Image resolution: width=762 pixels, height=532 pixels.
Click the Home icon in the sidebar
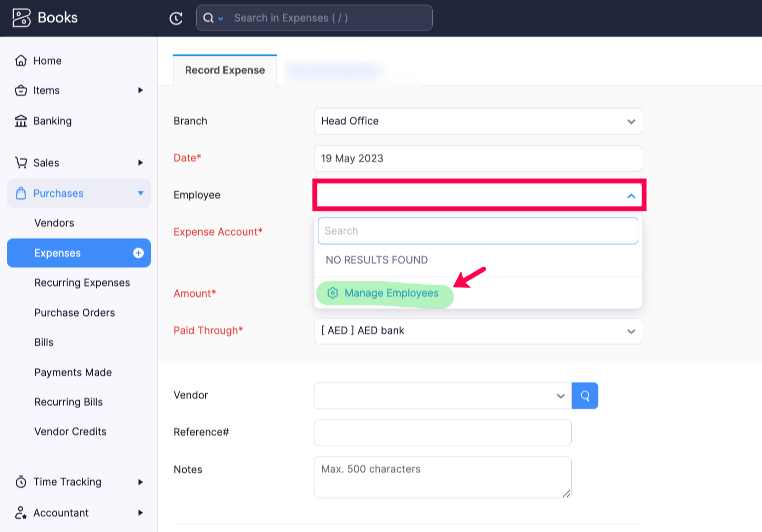tap(21, 60)
